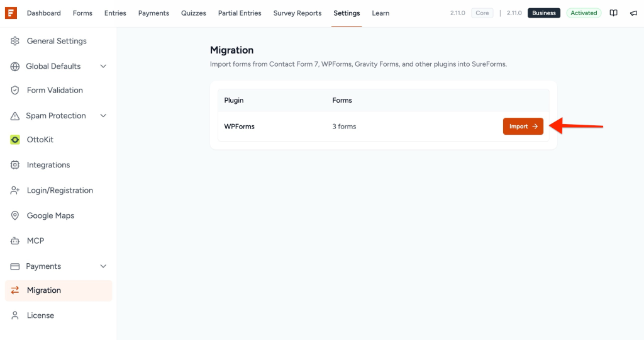Select the Settings tab

tap(347, 13)
